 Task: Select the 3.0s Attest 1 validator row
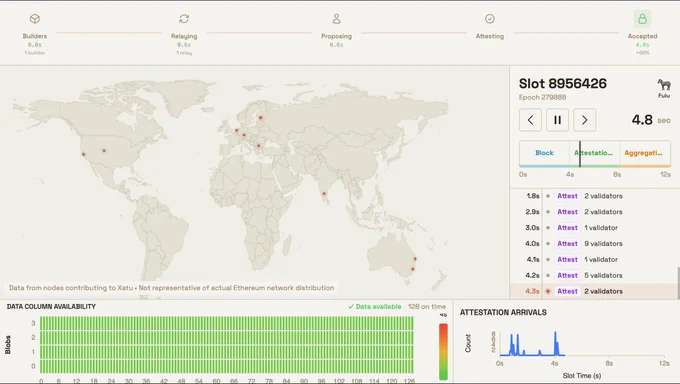(595, 228)
